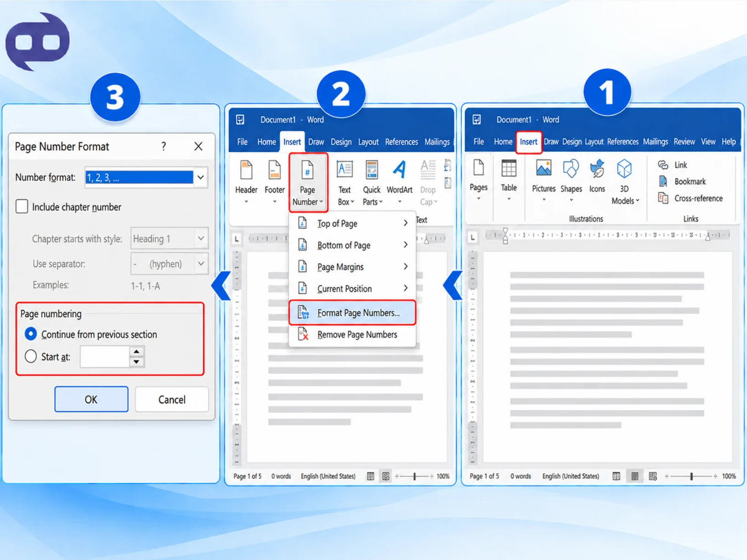Click Start at spinner down arrow
747x560 pixels.
[137, 362]
